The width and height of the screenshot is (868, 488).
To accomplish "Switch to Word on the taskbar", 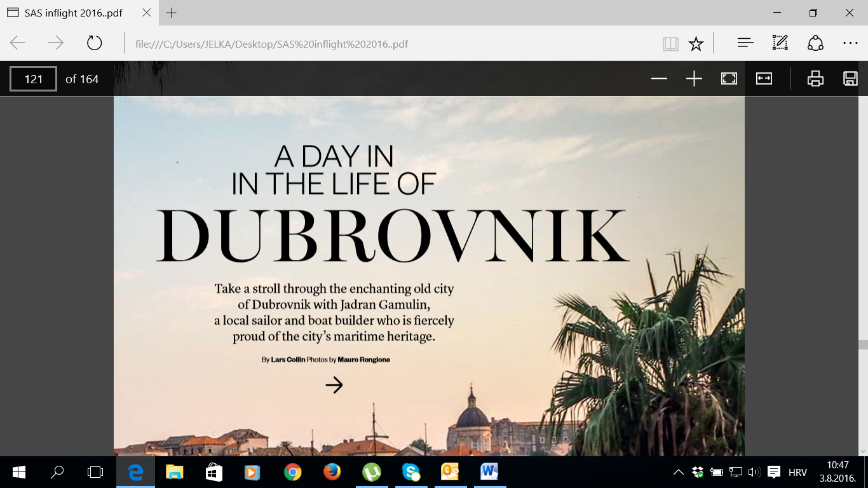I will 489,472.
